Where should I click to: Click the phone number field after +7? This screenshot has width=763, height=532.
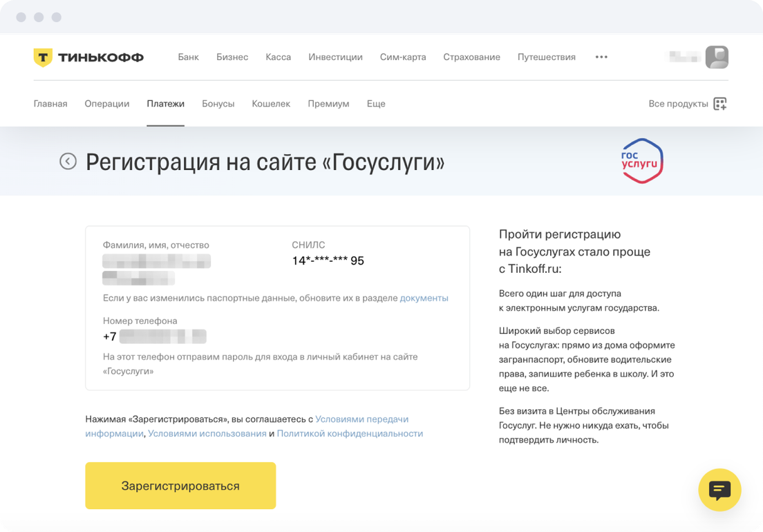click(x=163, y=336)
